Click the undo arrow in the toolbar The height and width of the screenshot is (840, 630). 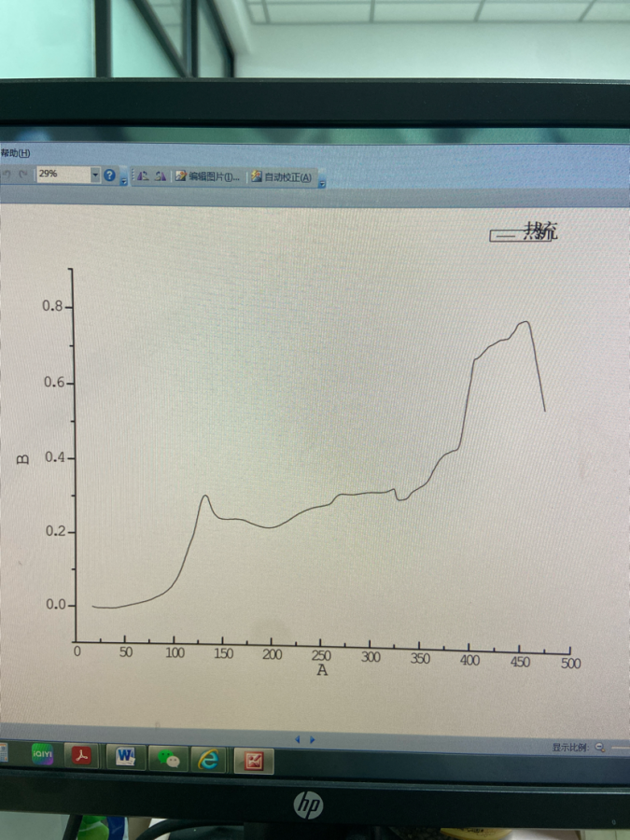pos(7,175)
